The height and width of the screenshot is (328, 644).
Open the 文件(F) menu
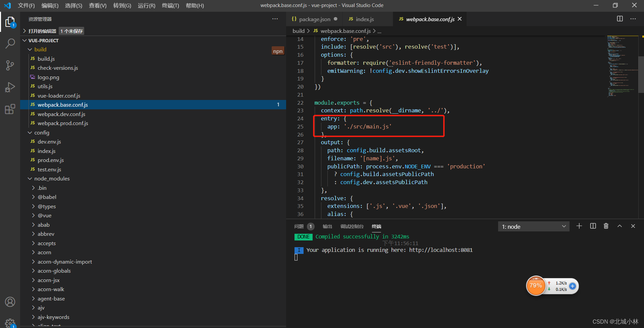pos(26,5)
